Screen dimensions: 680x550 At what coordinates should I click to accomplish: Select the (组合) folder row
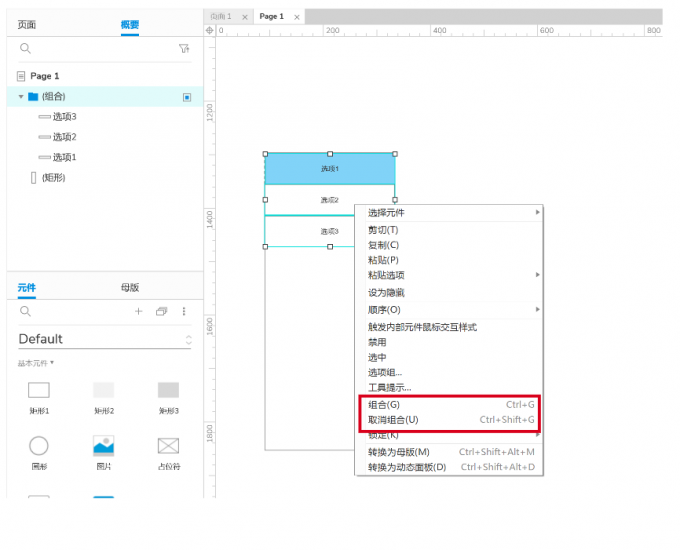[105, 96]
